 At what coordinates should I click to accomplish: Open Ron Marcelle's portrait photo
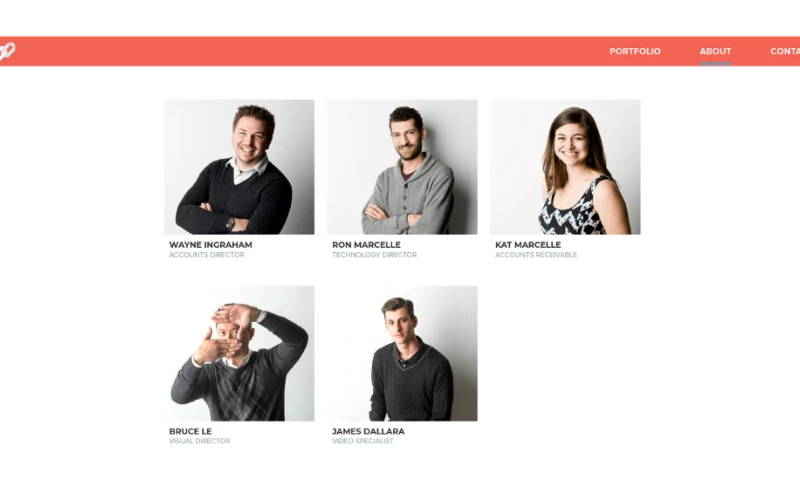402,167
